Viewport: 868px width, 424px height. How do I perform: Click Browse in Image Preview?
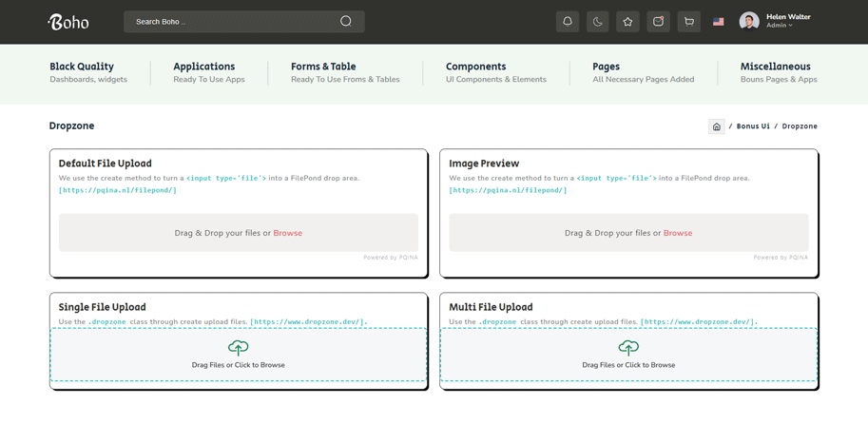click(x=678, y=233)
